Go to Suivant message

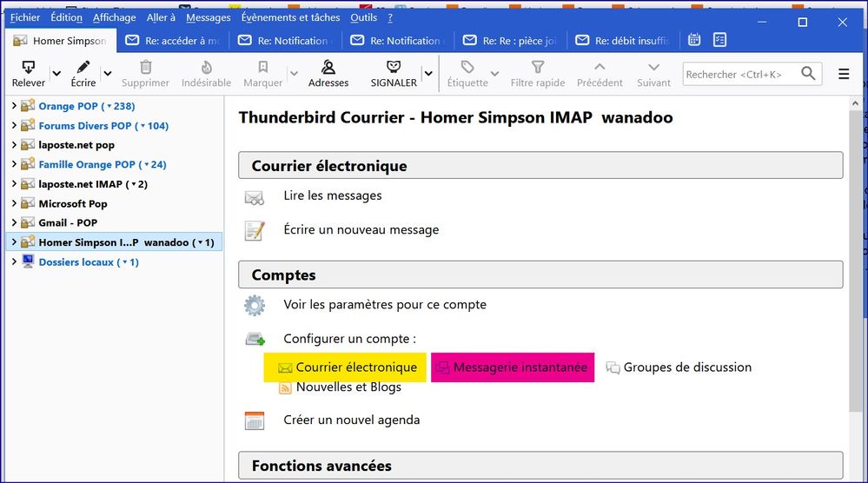(x=653, y=74)
